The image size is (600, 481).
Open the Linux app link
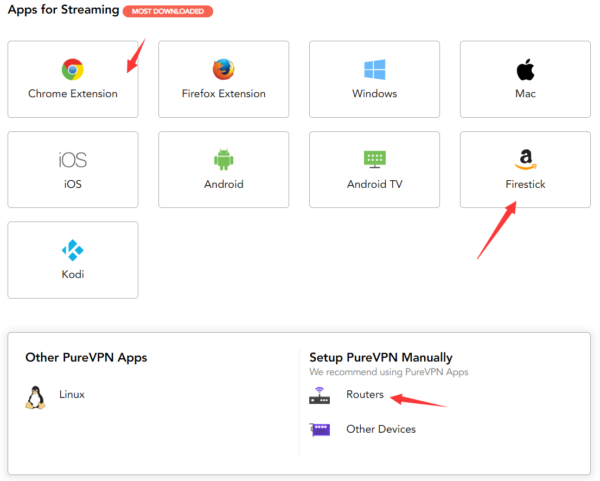coord(72,394)
